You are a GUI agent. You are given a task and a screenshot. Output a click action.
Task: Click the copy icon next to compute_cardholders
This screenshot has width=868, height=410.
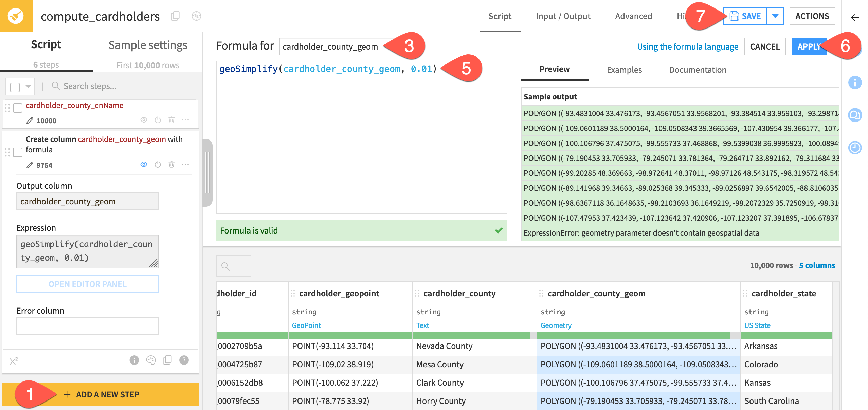pos(175,16)
